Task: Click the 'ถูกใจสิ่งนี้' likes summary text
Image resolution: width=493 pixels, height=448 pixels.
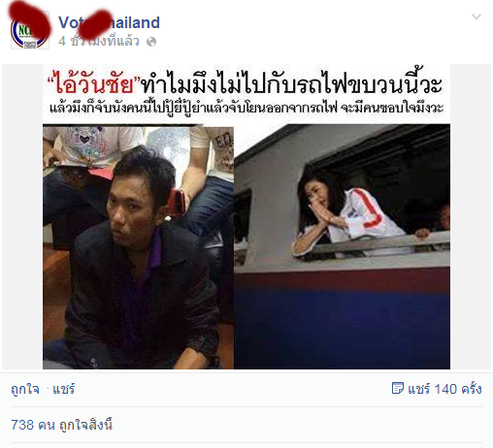Action: coord(86,425)
